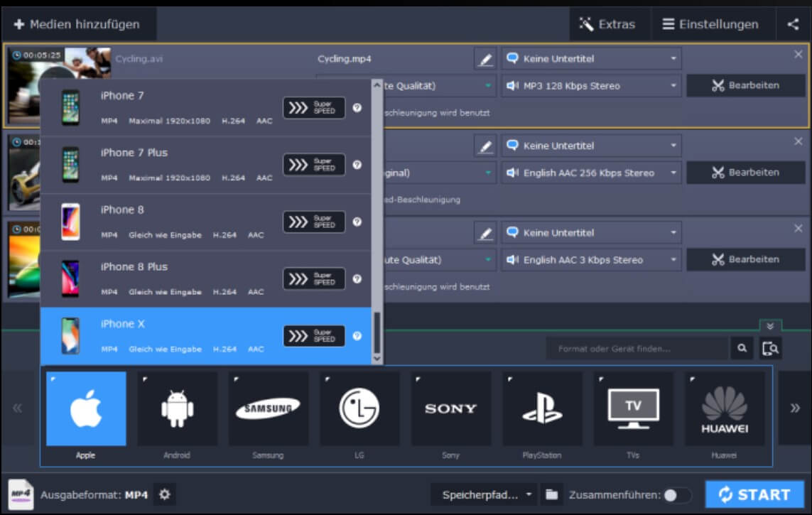Screen dimensions: 812x515
Task: Click Super Speed badge for iPhone 8
Action: [314, 222]
